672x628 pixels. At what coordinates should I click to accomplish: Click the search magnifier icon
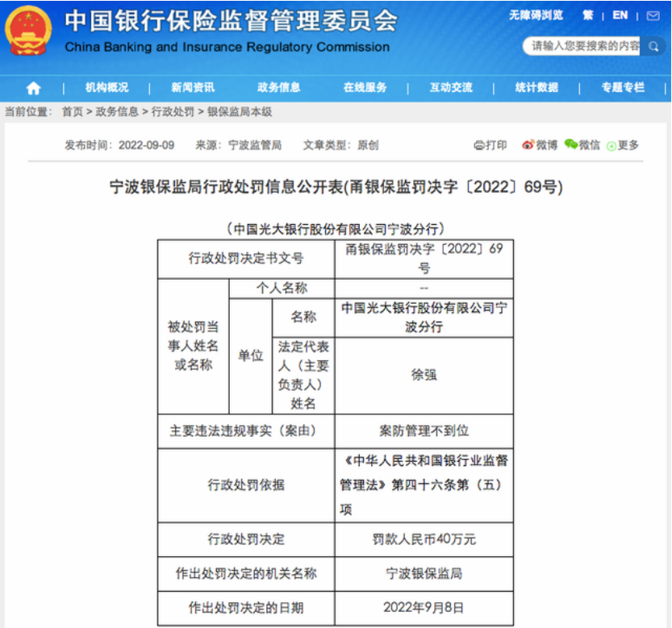point(653,46)
